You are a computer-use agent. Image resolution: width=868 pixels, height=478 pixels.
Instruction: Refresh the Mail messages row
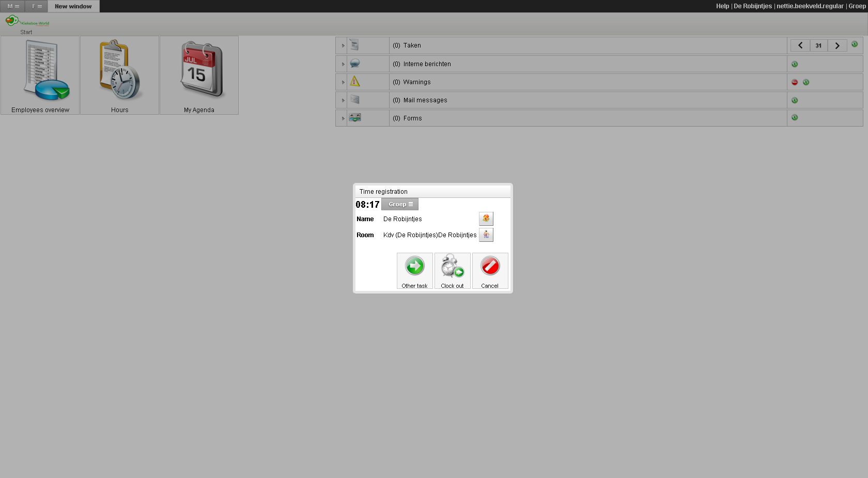click(x=795, y=100)
